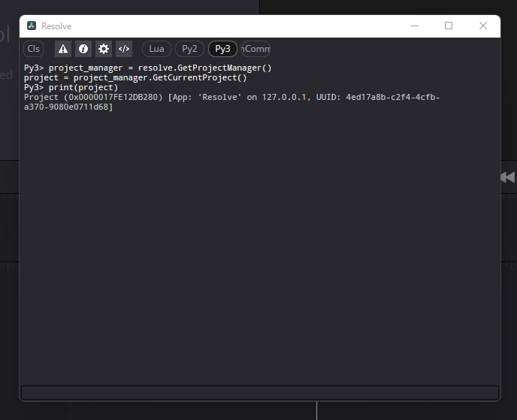This screenshot has height=420, width=517.
Task: Open console settings gear icon
Action: coord(104,49)
